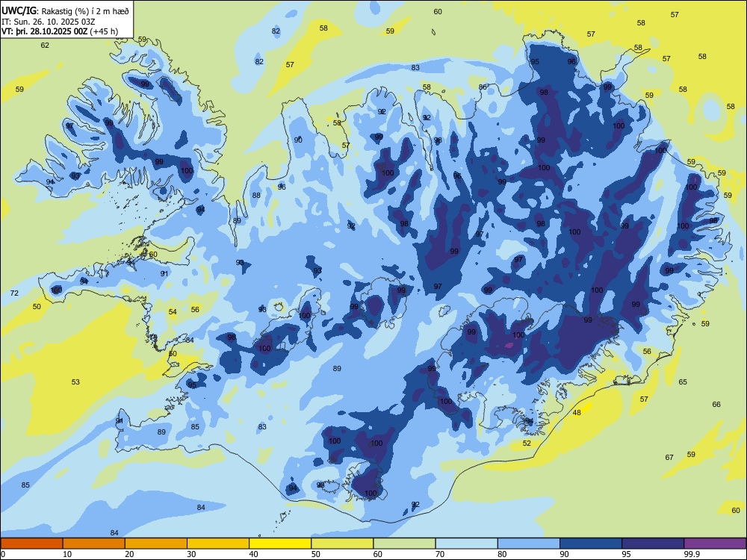
Task: Click the map value "53" in the southwest yellow area
Action: coord(75,382)
